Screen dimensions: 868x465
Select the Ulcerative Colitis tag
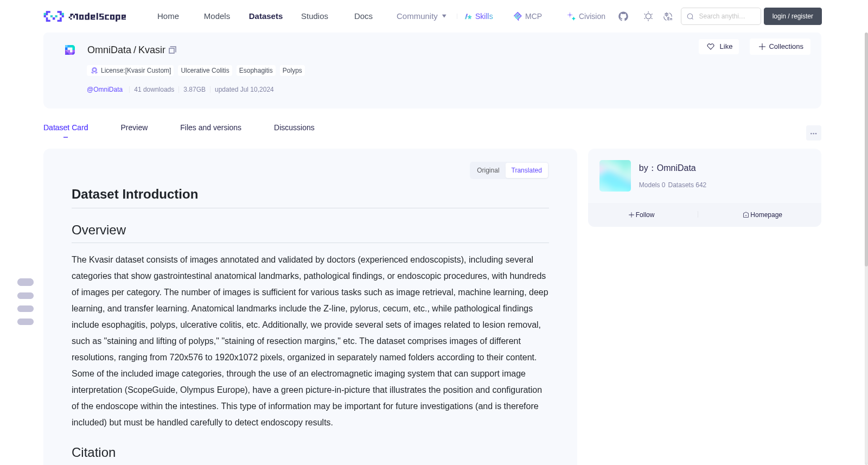coord(205,71)
